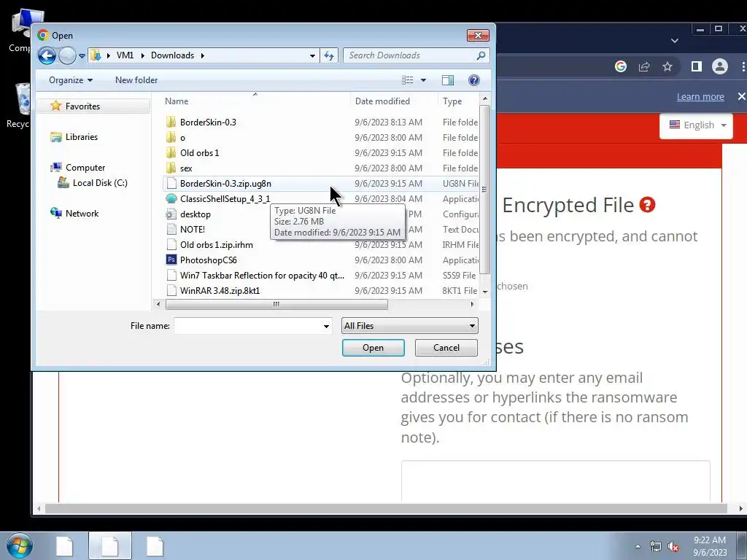Screen dimensions: 747x560
Task: Click Chrome share page icon
Action: (644, 66)
